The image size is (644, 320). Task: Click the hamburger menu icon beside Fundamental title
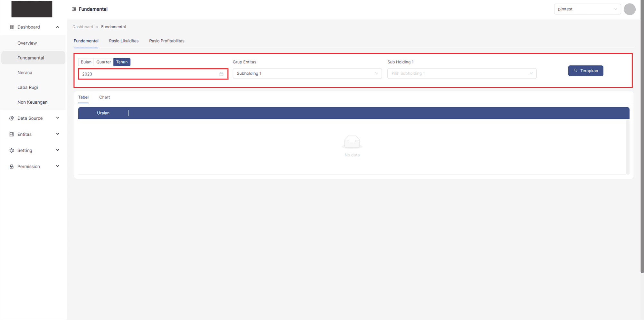click(74, 9)
